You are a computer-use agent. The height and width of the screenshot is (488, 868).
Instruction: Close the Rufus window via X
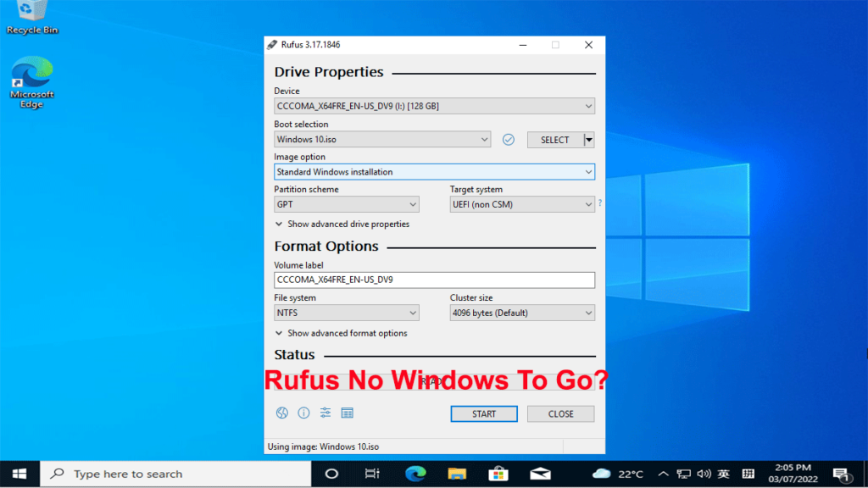(588, 45)
